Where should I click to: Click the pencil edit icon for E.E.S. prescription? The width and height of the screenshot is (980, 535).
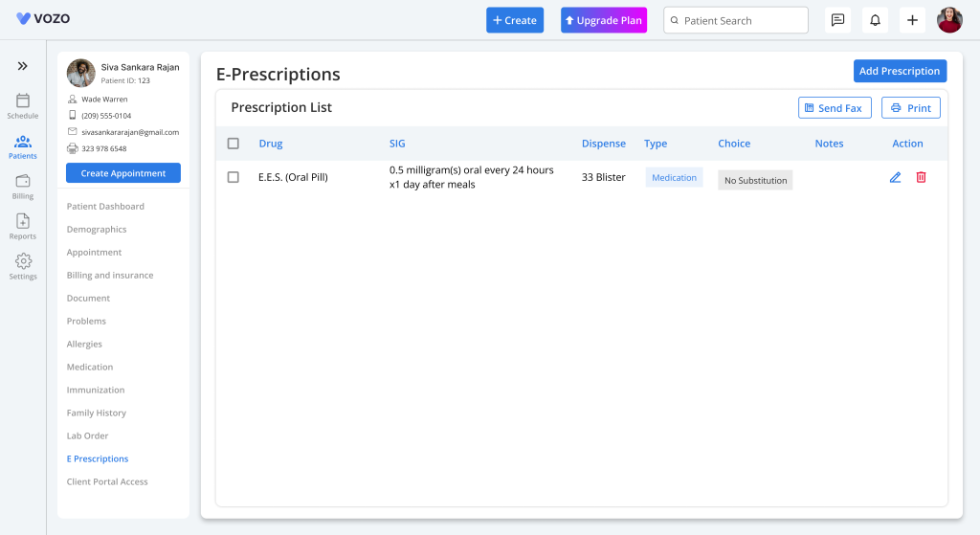point(895,177)
